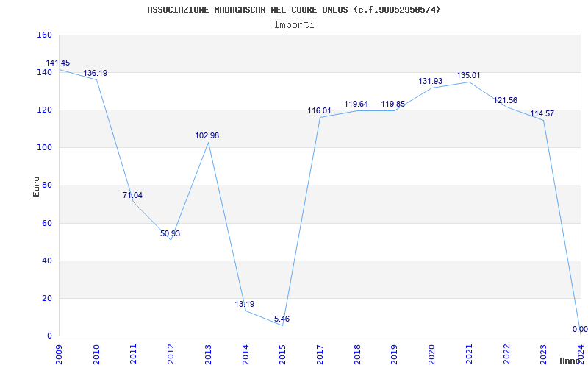Select the 121.56 data label

pyautogui.click(x=505, y=101)
